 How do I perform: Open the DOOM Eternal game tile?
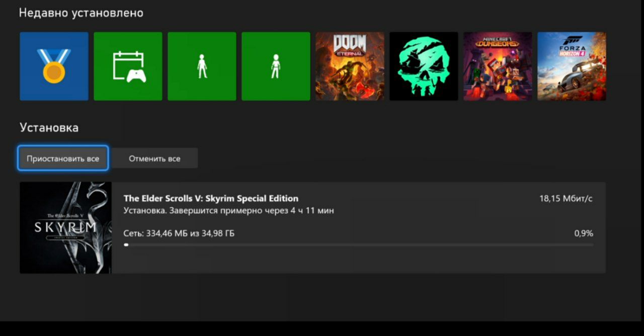click(350, 66)
